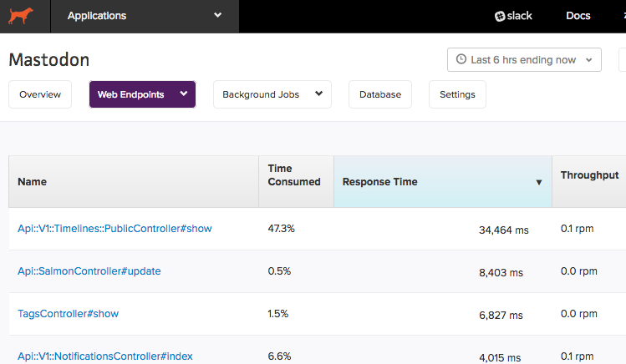Screen dimensions: 626x364
Task: Open Api::SalmonController#update endpoint
Action: [89, 271]
